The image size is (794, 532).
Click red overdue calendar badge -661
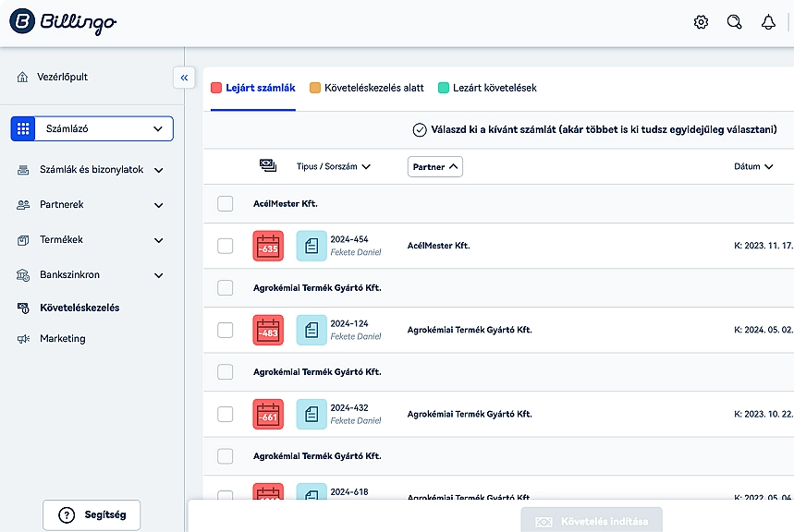coord(268,414)
